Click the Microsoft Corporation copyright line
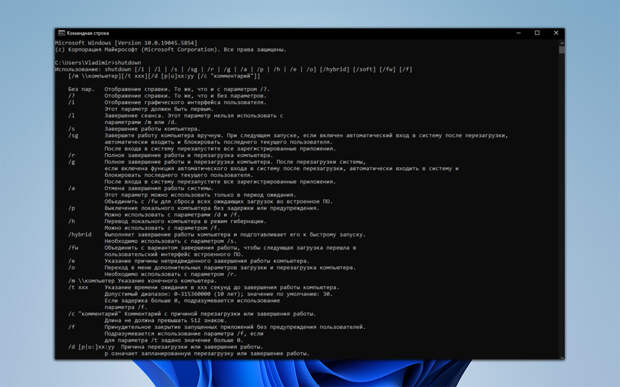The width and height of the screenshot is (620, 387). (171, 49)
